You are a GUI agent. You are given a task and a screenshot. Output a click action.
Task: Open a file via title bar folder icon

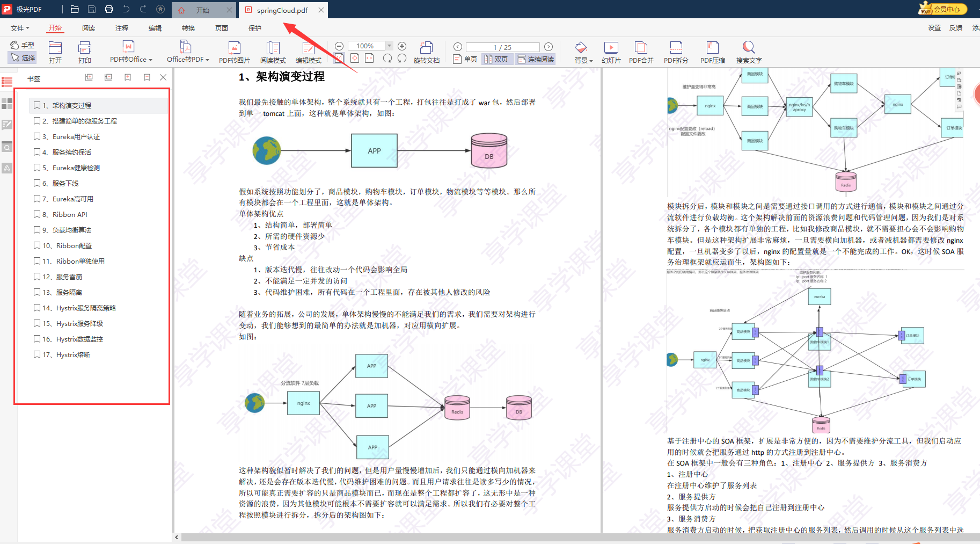[x=75, y=9]
